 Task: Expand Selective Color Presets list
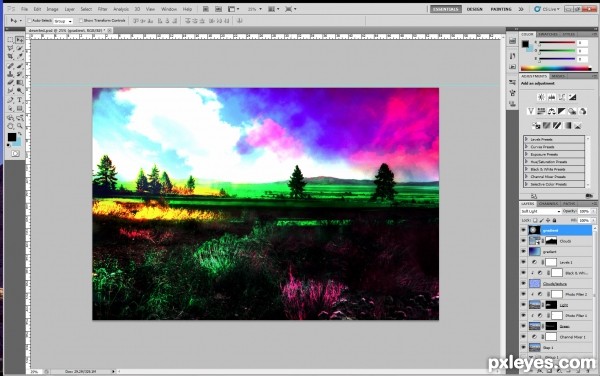tap(527, 184)
